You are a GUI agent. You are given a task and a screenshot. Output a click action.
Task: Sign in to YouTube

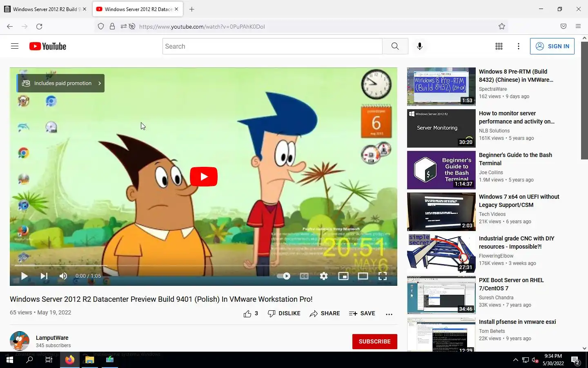pos(552,46)
